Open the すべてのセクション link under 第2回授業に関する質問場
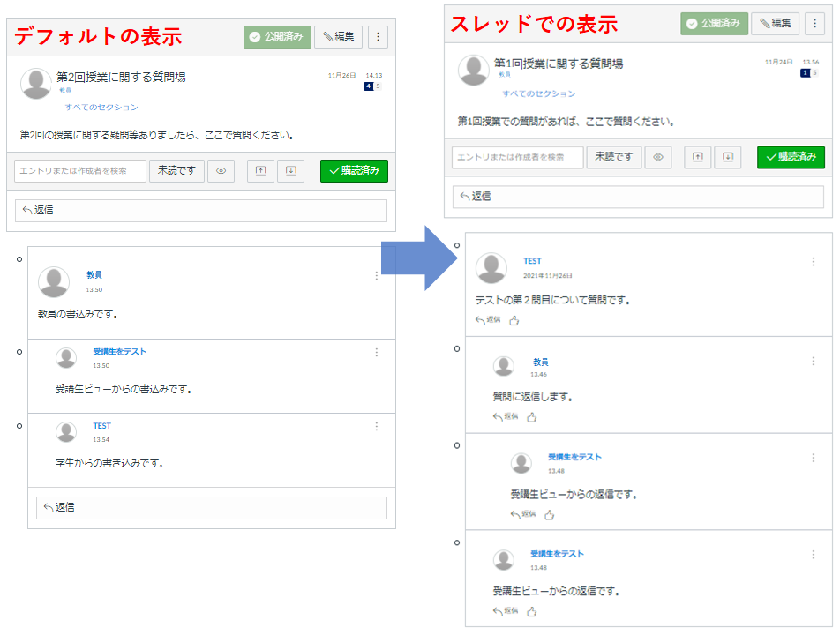840x635 pixels. (101, 108)
